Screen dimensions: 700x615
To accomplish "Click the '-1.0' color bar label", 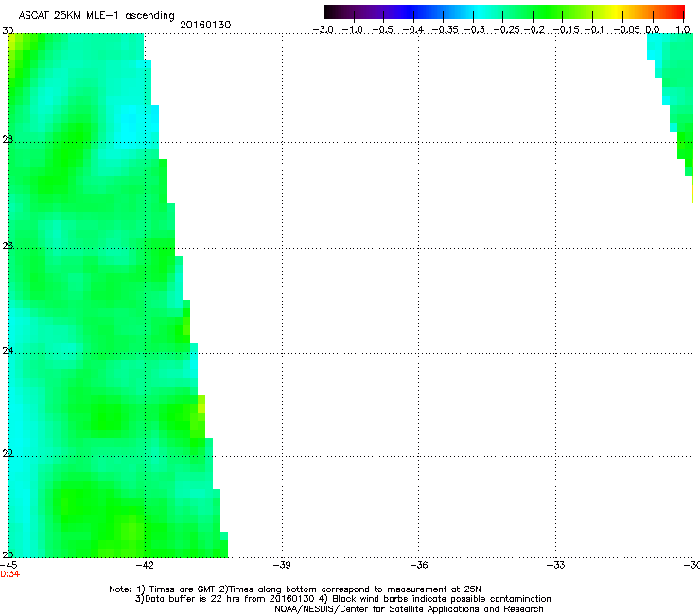I will (x=353, y=30).
